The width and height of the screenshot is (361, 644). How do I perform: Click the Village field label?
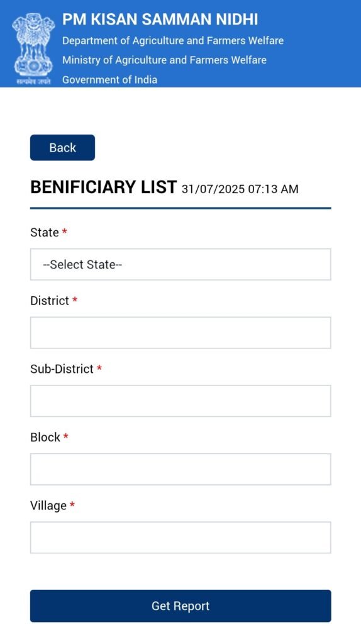pos(48,506)
